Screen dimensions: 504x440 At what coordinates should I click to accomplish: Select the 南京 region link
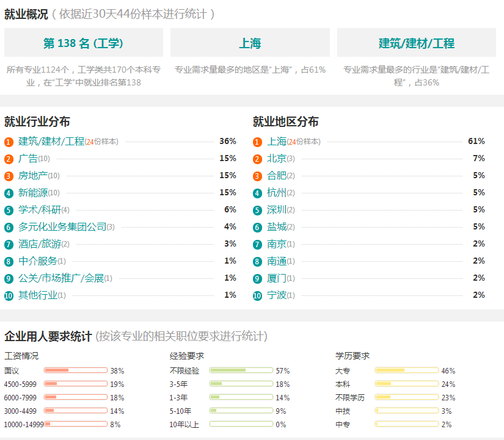(x=277, y=243)
